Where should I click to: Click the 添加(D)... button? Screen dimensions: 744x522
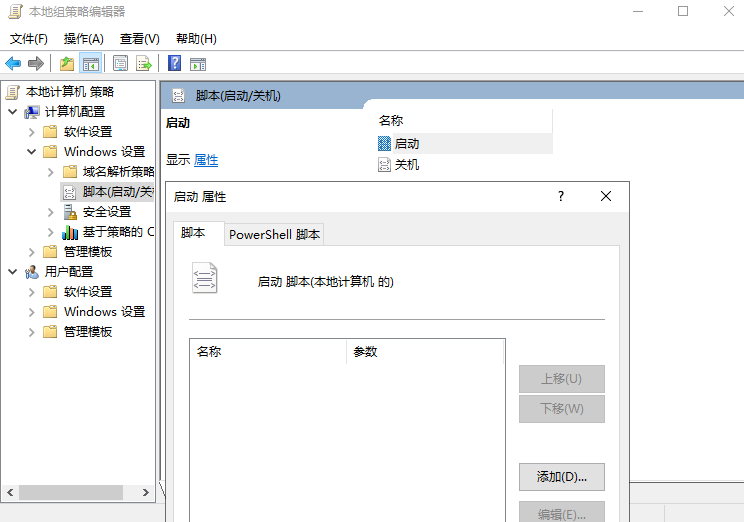click(x=561, y=477)
